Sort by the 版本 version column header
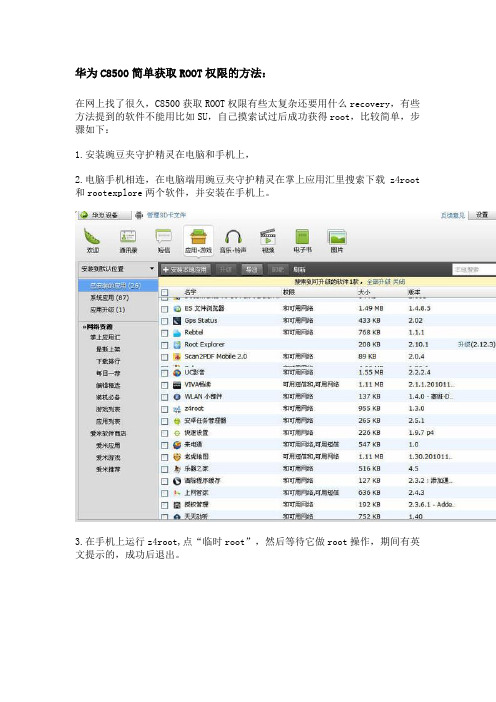The image size is (496, 702). pyautogui.click(x=414, y=292)
